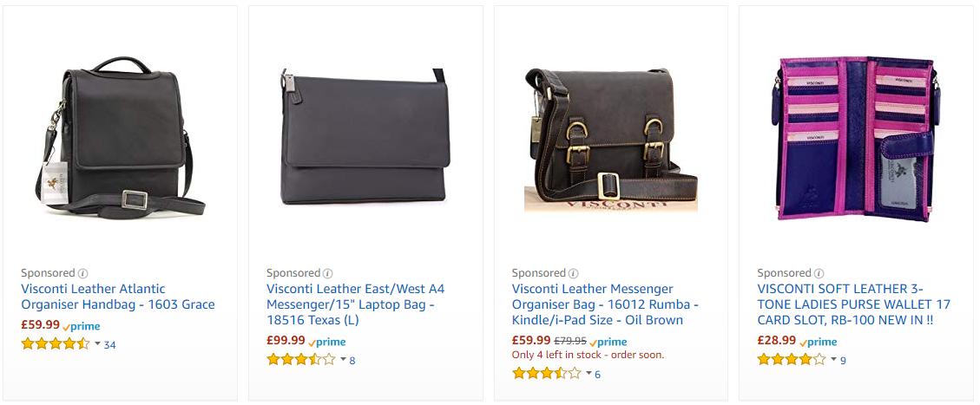Click the Sponsored info icon on purse wallet listing
Image resolution: width=980 pixels, height=405 pixels.
tap(819, 273)
